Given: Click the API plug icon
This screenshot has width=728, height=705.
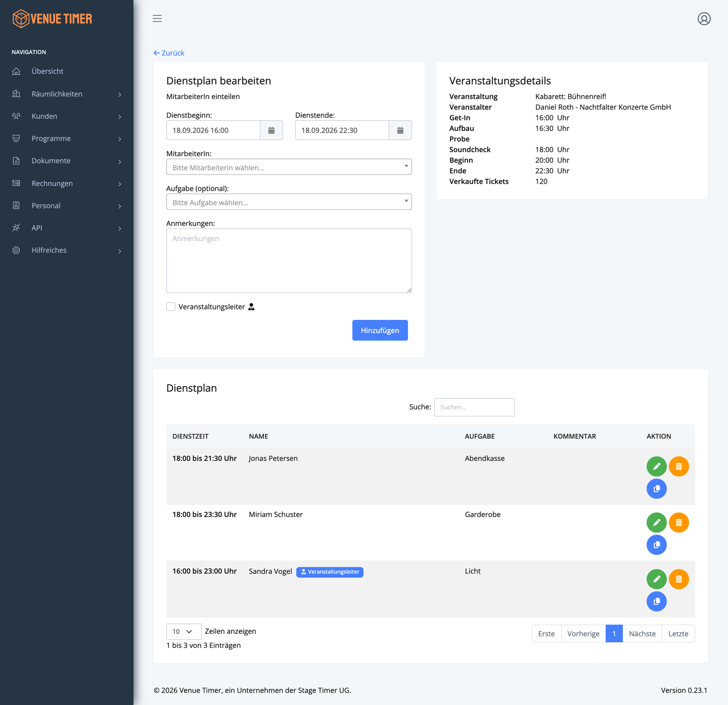Looking at the screenshot, I should pos(16,228).
